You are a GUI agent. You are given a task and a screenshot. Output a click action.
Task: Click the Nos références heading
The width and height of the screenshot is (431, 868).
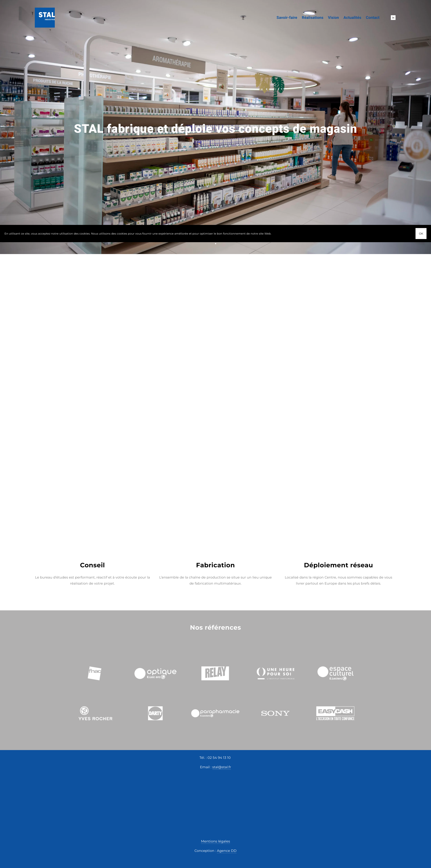215,627
